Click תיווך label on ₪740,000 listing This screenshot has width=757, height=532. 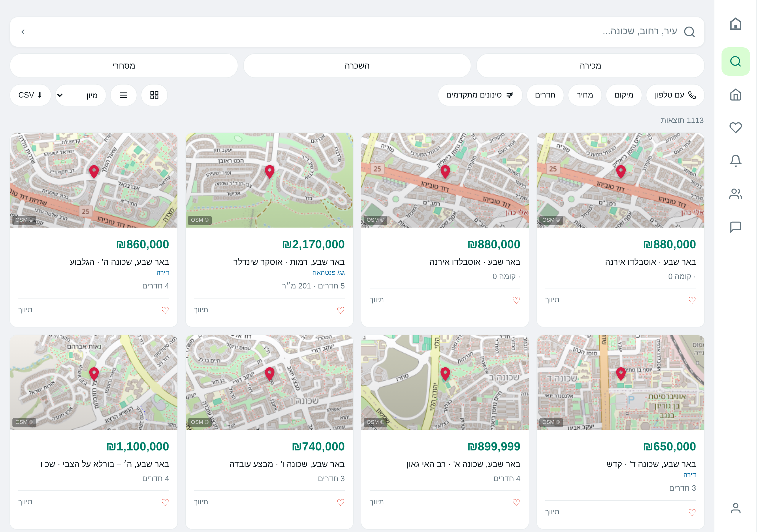(201, 502)
